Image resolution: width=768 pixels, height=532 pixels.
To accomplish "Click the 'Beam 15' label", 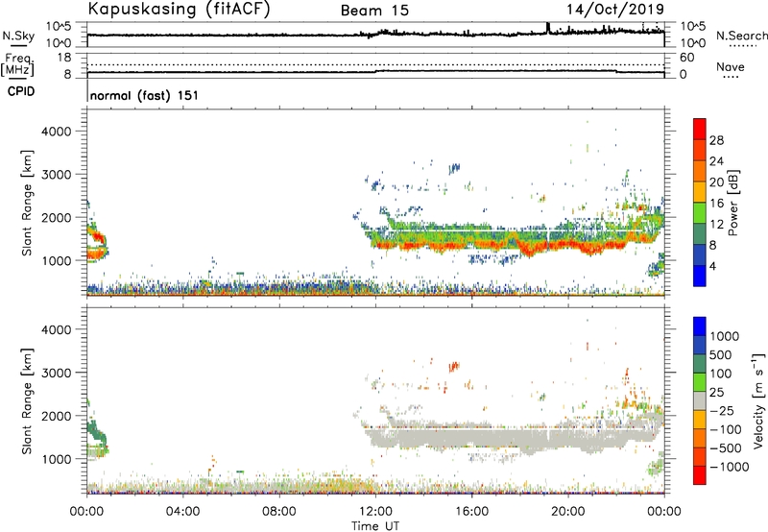I will [x=374, y=11].
